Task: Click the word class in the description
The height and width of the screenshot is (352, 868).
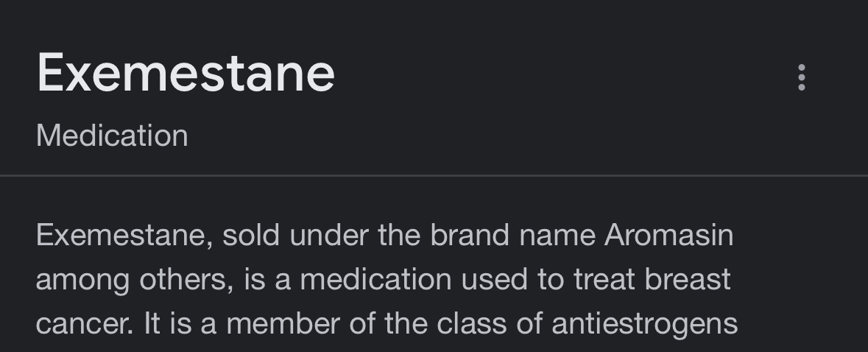Action: pos(471,324)
